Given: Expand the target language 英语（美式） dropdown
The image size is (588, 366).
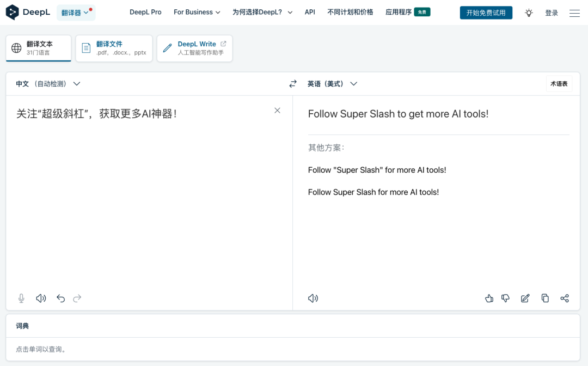Looking at the screenshot, I should (332, 84).
